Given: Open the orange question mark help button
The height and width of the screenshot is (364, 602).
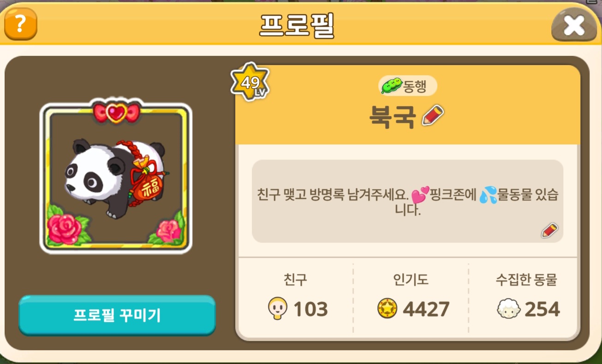Looking at the screenshot, I should pyautogui.click(x=20, y=24).
